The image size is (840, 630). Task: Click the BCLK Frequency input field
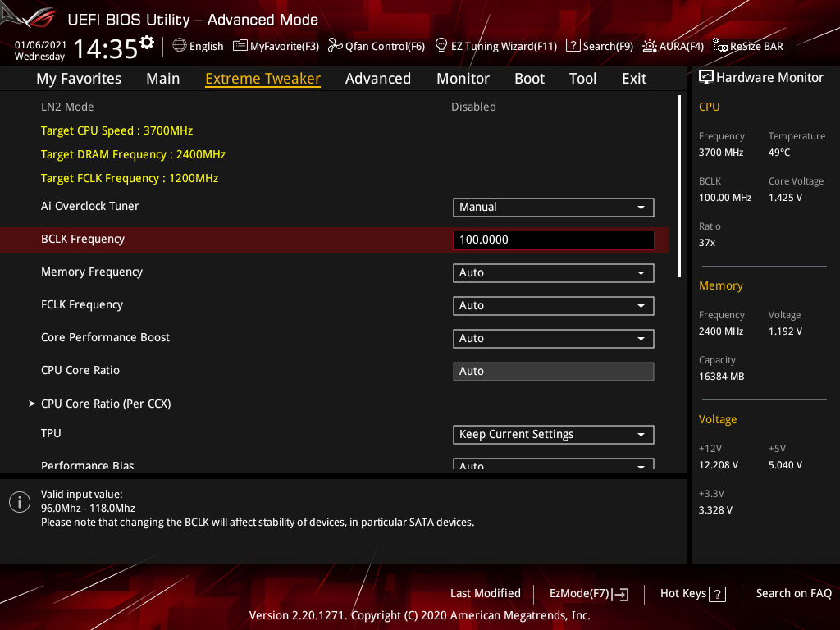click(x=554, y=240)
